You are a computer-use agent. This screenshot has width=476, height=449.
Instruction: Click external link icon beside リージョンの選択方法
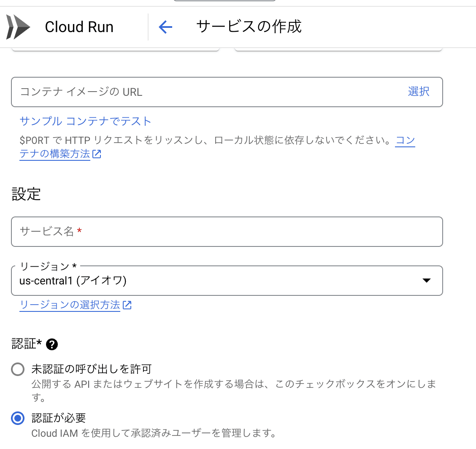127,305
